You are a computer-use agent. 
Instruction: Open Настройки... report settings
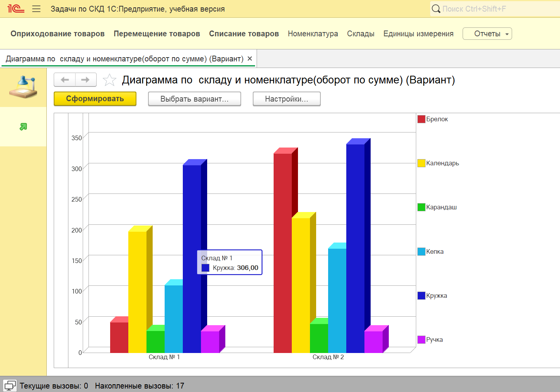click(x=287, y=99)
